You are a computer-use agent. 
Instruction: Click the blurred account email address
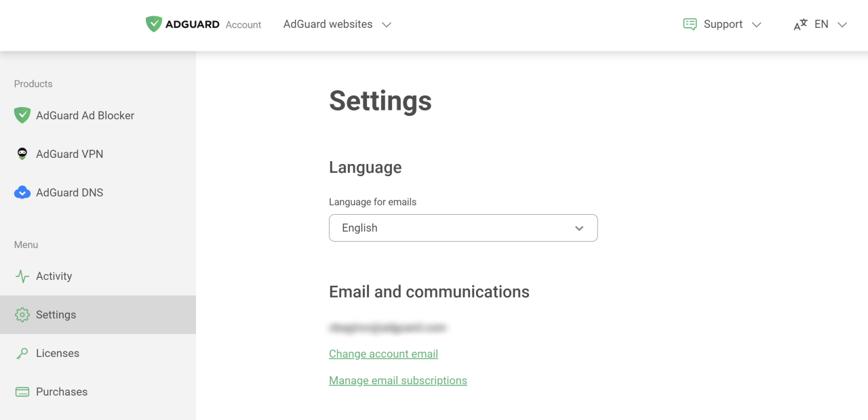coord(388,328)
